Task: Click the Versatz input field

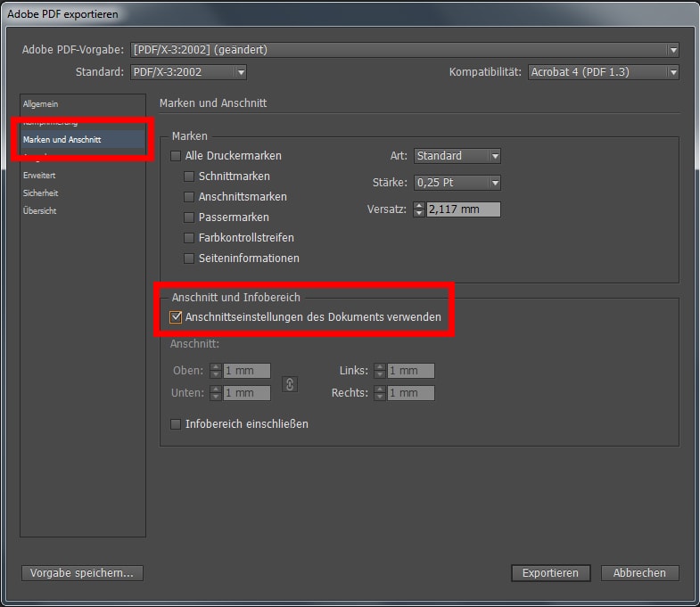Action: click(x=463, y=210)
